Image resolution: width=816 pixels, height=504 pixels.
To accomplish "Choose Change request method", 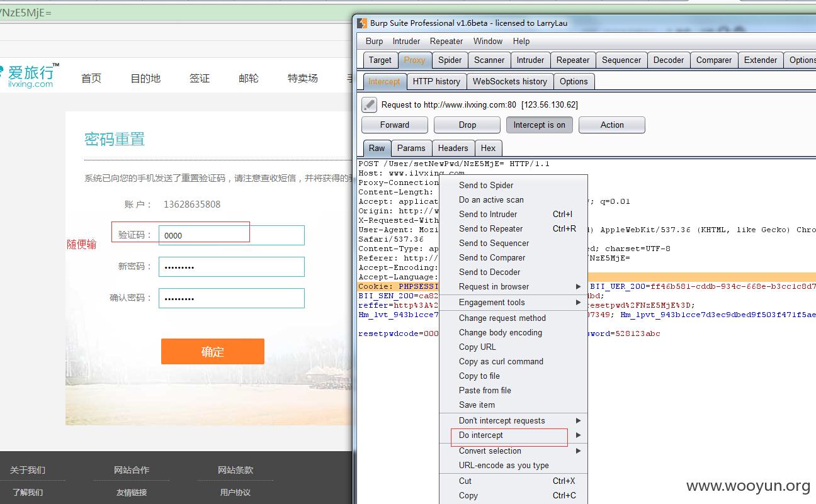I will coord(513,318).
